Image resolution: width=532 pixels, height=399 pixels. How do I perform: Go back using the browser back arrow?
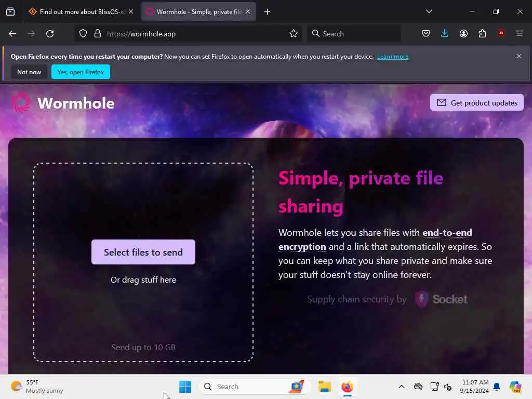(12, 34)
